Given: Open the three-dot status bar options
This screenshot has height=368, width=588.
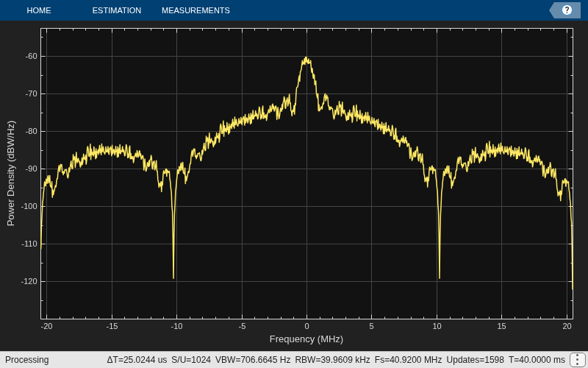Looking at the screenshot, I should pyautogui.click(x=578, y=360).
